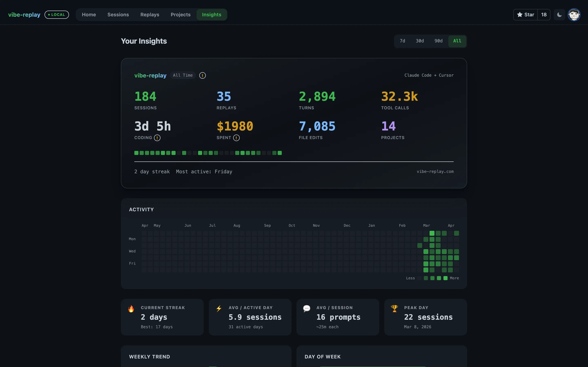Select the 90d time range
The width and height of the screenshot is (588, 367).
[x=438, y=41]
